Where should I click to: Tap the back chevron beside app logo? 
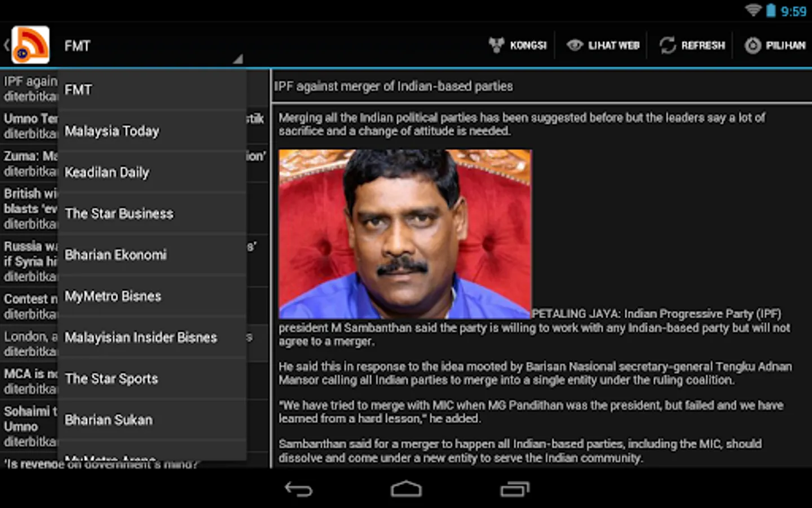coord(6,45)
